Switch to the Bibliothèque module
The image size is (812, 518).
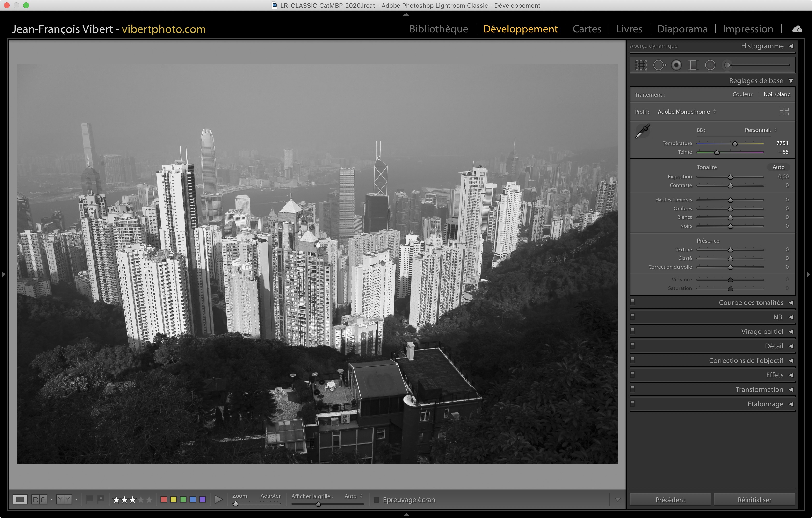438,29
